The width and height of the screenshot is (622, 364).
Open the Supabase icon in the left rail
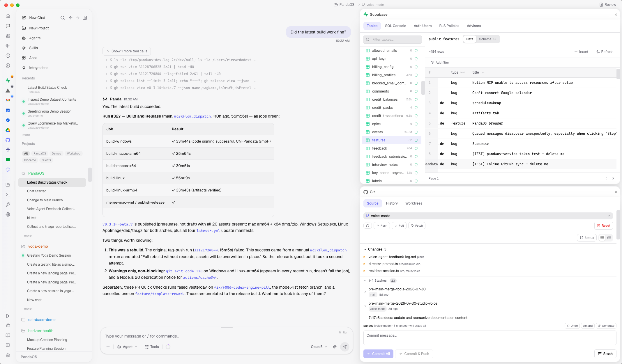tap(8, 81)
